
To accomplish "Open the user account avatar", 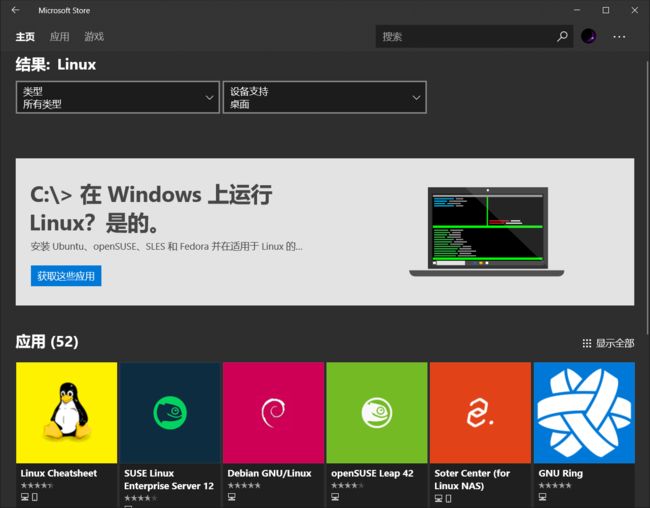I will 588,36.
